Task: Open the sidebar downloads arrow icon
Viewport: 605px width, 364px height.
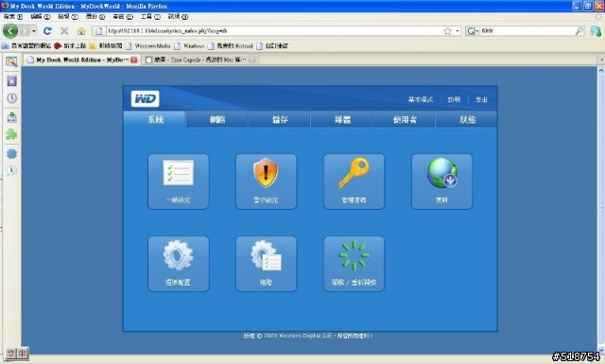Action: pos(11,117)
